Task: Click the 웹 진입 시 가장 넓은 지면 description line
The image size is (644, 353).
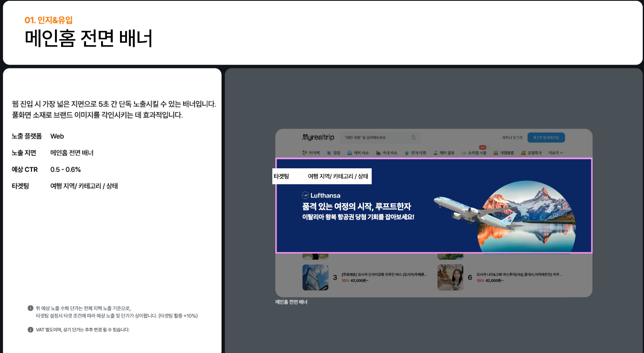Action: (114, 104)
